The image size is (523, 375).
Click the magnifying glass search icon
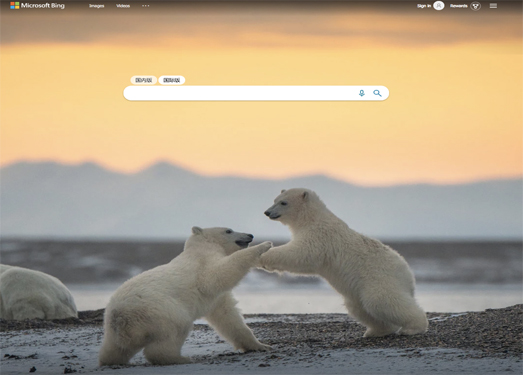[377, 93]
